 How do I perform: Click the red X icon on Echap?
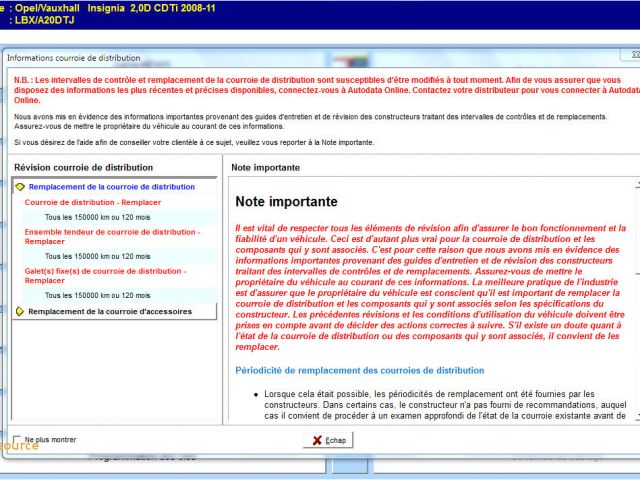pos(317,440)
